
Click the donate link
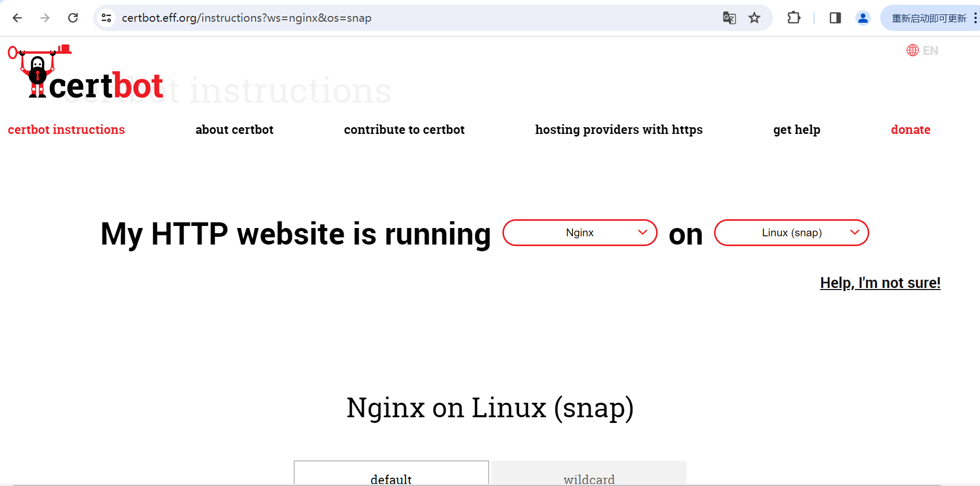coord(911,130)
